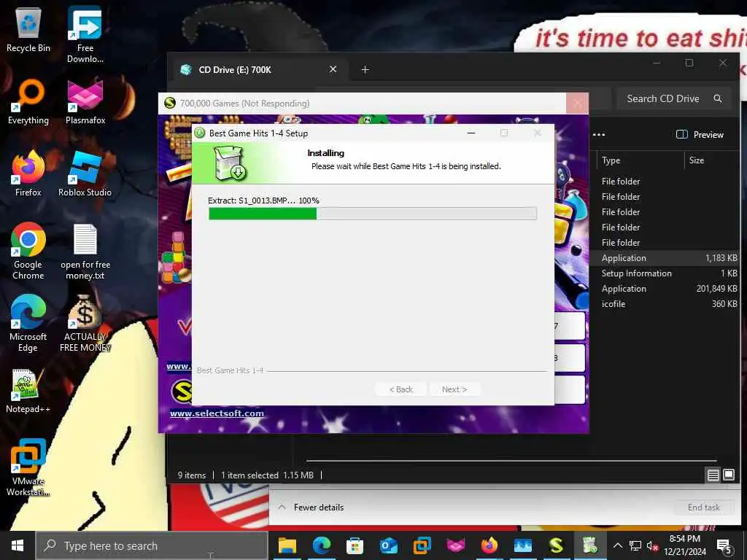Select the VMware Workstation desktop shortcut
Viewport: 747px width, 560px height.
tap(28, 467)
